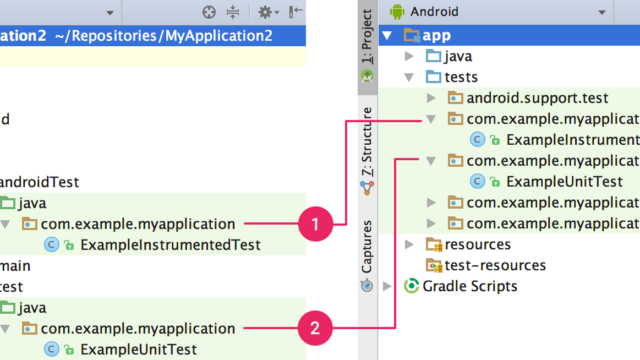Image resolution: width=640 pixels, height=360 pixels.
Task: Click java folder icon under test folder
Action: pos(8,307)
